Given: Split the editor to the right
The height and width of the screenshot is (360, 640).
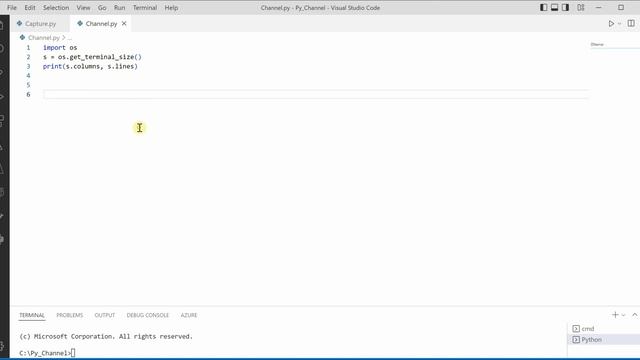Looking at the screenshot, I should point(631,24).
